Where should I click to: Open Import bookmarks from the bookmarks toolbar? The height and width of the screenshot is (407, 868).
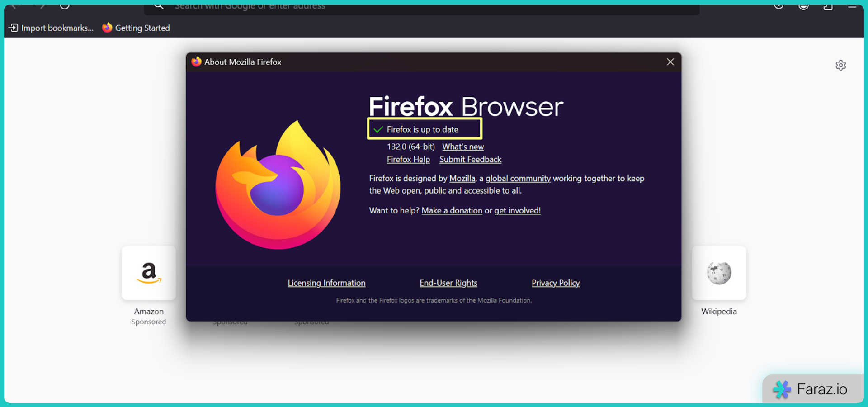pos(51,28)
